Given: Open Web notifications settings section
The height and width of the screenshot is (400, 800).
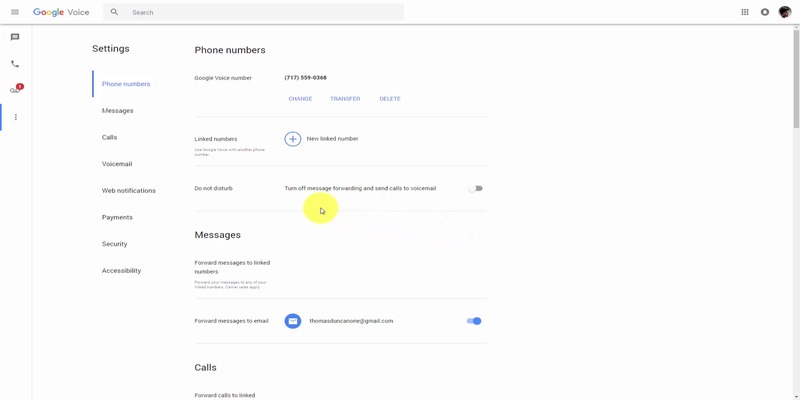Looking at the screenshot, I should [x=128, y=190].
